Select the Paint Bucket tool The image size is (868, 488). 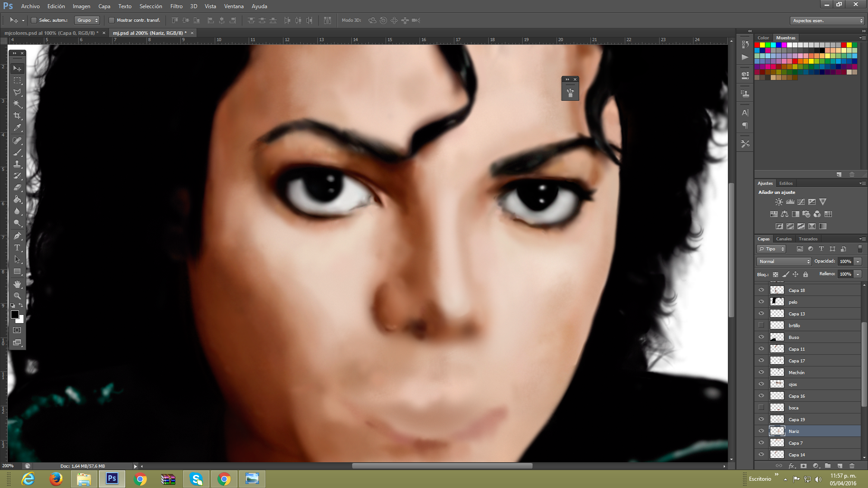[17, 199]
